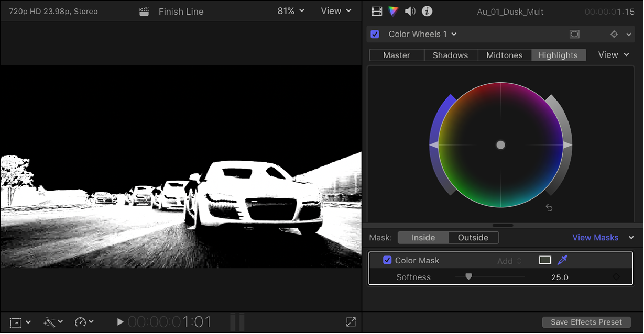Add a shape mask to Color Wheels 1

pos(574,34)
